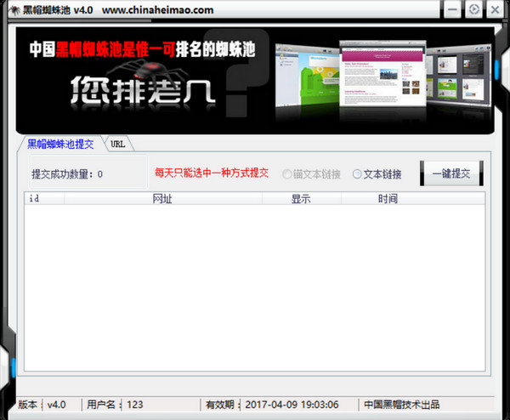Click the www.chinaheimao.com title text

(157, 10)
